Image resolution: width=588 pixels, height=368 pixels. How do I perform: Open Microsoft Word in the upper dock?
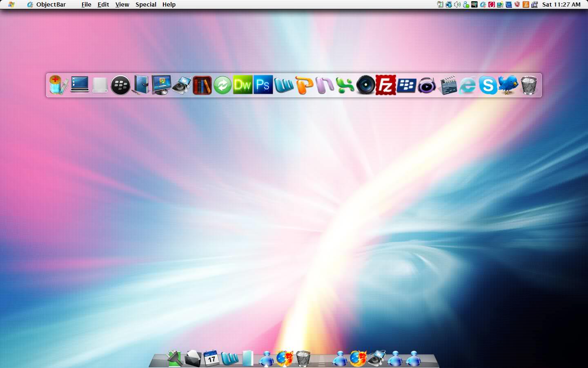284,85
